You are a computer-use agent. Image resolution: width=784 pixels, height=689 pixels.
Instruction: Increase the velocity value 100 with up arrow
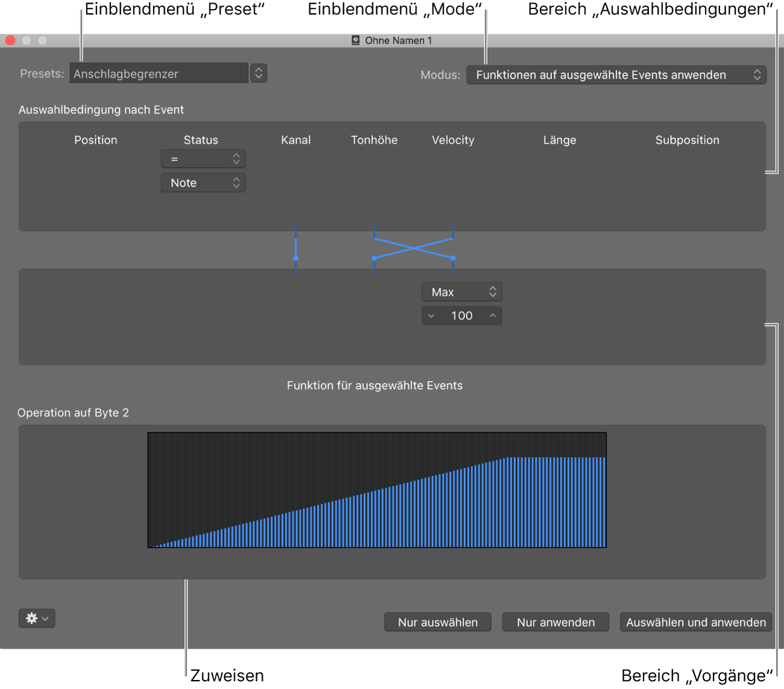493,316
